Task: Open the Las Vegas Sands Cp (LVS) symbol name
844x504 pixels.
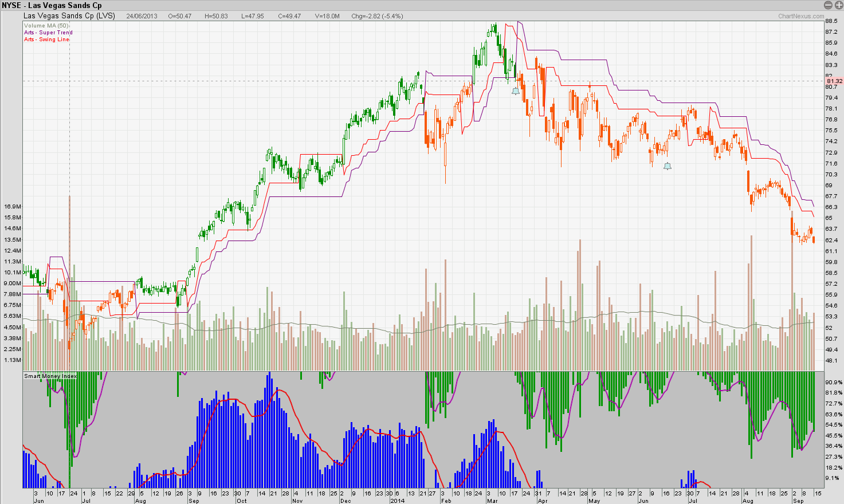Action: [69, 16]
